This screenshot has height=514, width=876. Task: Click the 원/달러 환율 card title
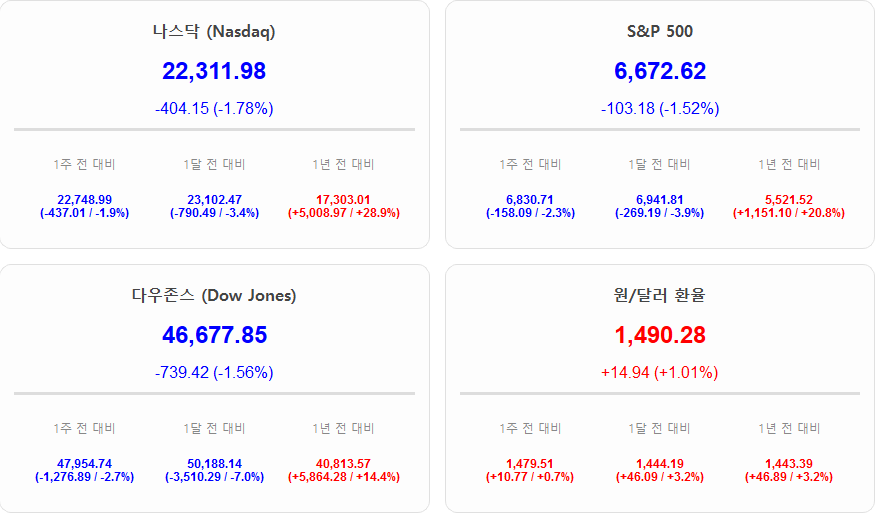[x=659, y=295]
